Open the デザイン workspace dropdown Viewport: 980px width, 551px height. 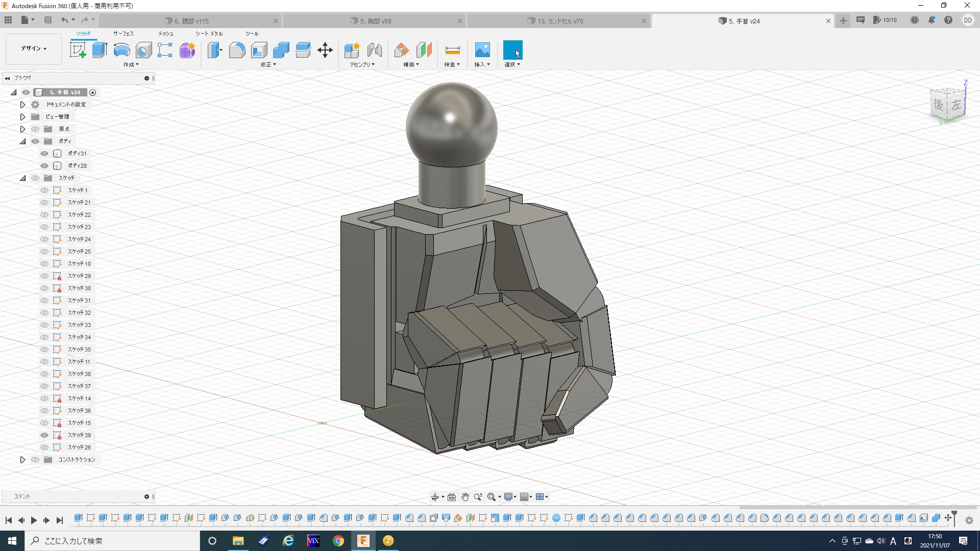(34, 48)
